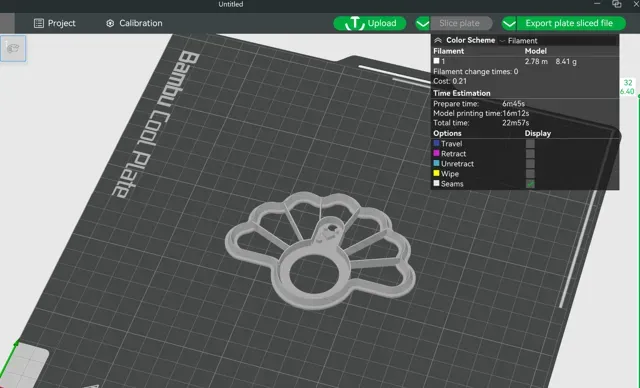Click the Upload icon
Viewport: 640px width, 388px height.
[x=355, y=24]
